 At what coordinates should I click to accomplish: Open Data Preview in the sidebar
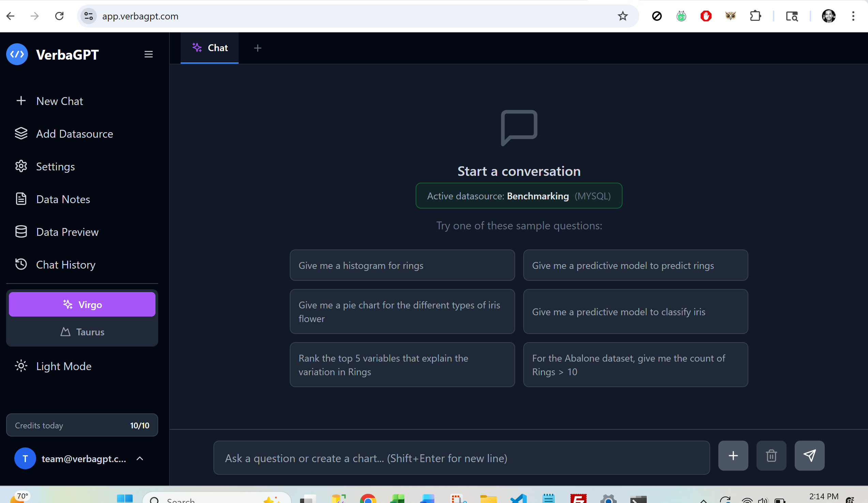(67, 232)
